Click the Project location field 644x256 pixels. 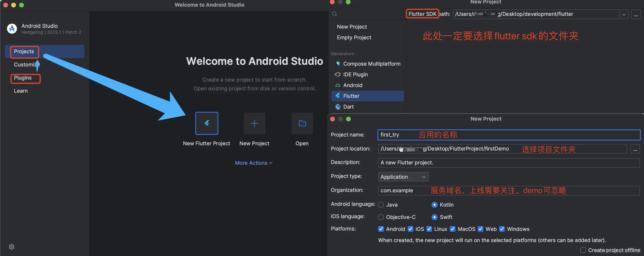503,149
